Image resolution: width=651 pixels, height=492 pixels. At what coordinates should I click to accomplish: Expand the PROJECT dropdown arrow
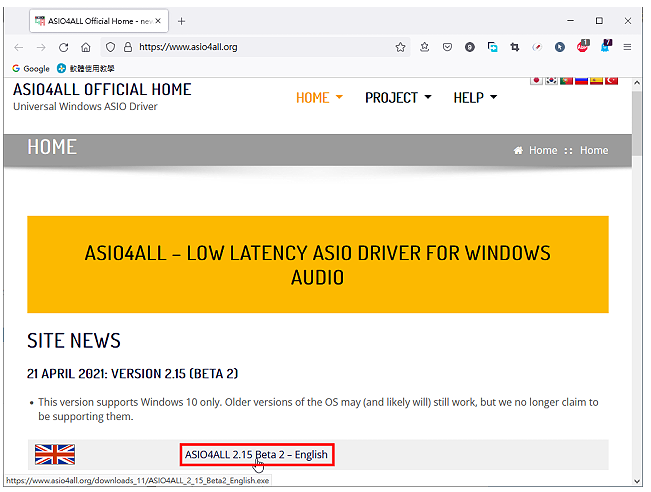tap(428, 97)
